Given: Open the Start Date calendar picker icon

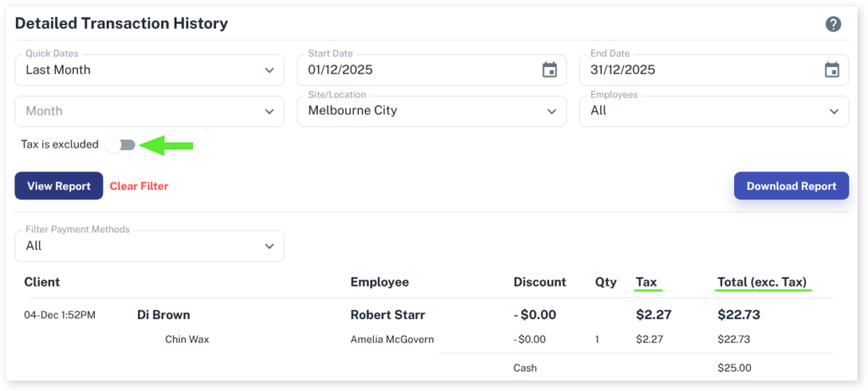Looking at the screenshot, I should pyautogui.click(x=549, y=70).
